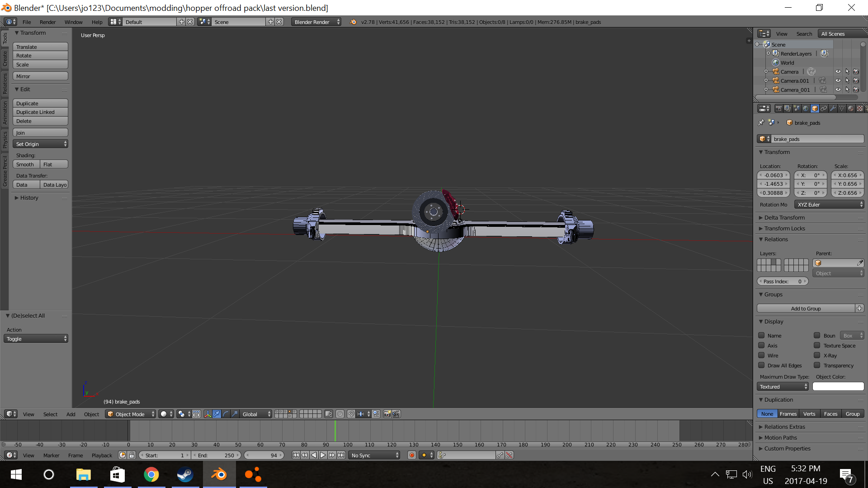Open the Material properties tab sphere icon
This screenshot has height=488, width=868.
point(851,108)
